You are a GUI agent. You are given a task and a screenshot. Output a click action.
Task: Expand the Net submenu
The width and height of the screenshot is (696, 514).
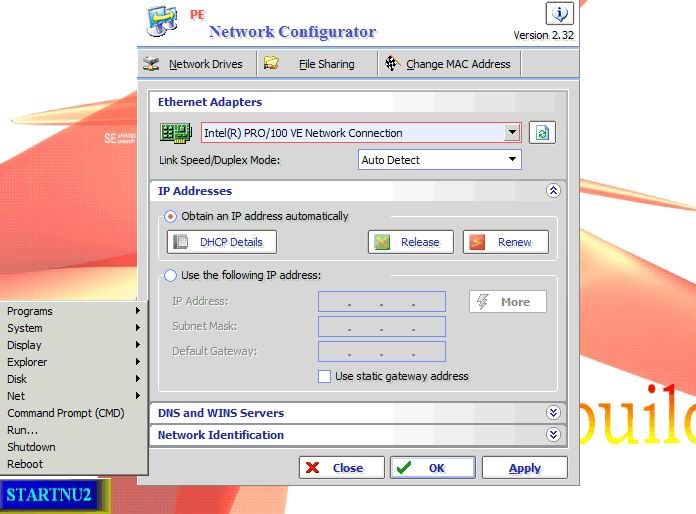point(74,395)
